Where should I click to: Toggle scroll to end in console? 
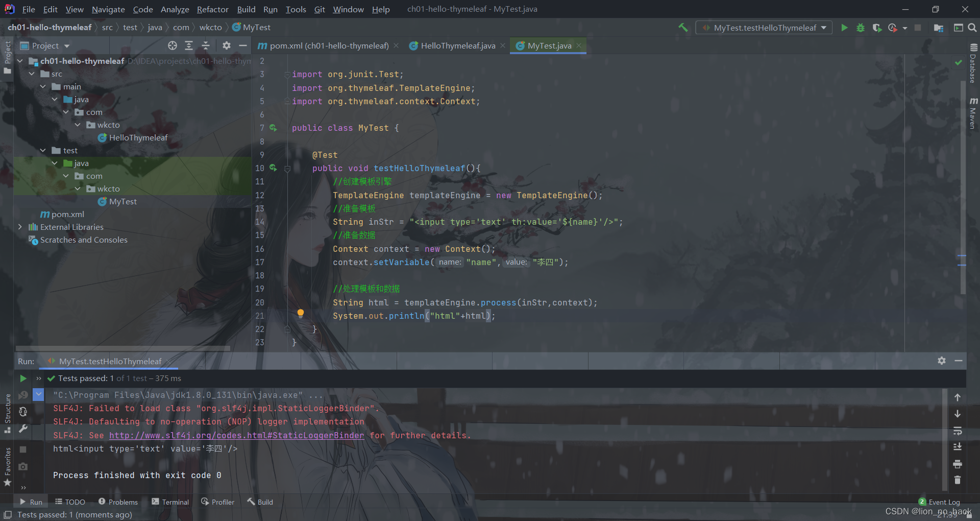[x=958, y=447]
